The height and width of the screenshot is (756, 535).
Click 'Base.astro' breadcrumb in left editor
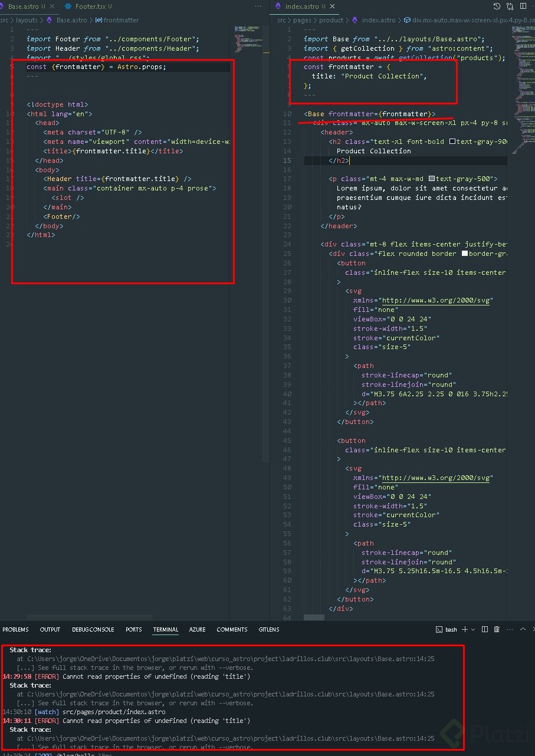[x=72, y=20]
